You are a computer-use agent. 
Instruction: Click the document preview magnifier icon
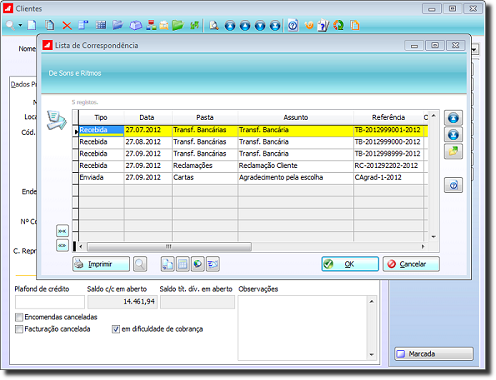coord(214,25)
